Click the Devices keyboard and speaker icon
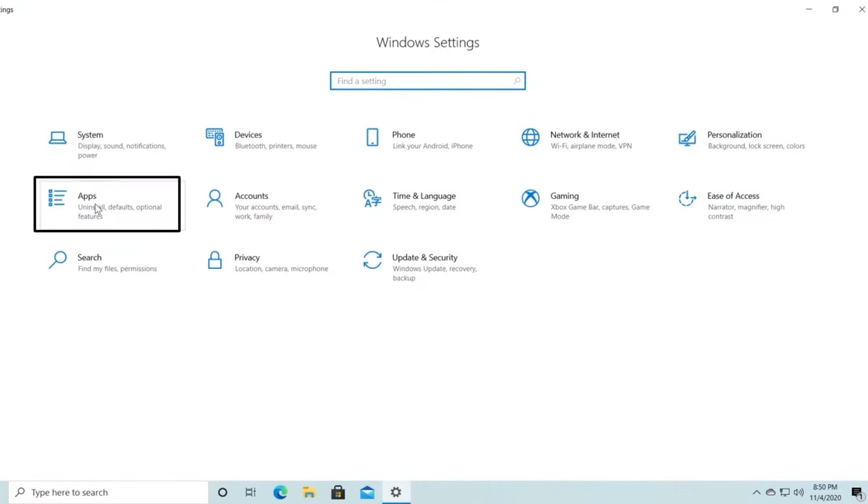868x504 pixels. (215, 138)
